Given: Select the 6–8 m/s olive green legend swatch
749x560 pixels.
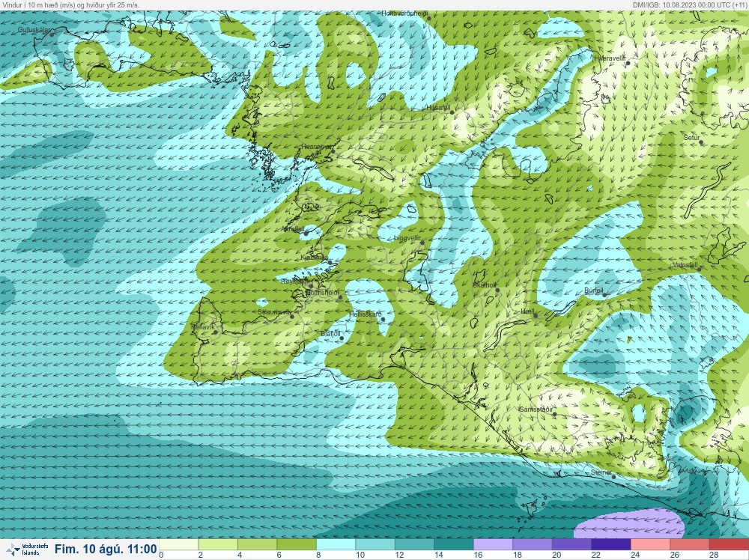Looking at the screenshot, I should point(296,545).
